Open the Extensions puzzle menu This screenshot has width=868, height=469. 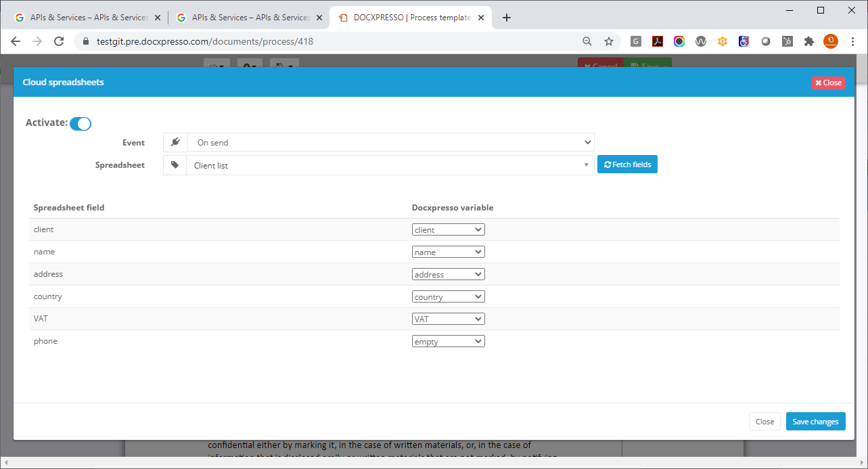[809, 41]
